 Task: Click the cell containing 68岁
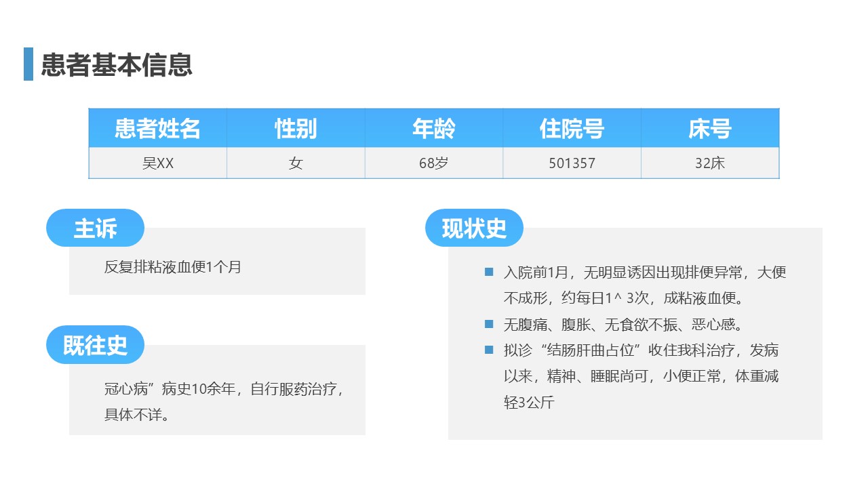point(434,163)
